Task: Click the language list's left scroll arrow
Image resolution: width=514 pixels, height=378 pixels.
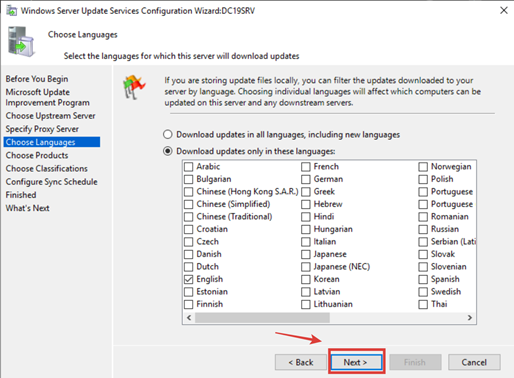Action: click(189, 318)
